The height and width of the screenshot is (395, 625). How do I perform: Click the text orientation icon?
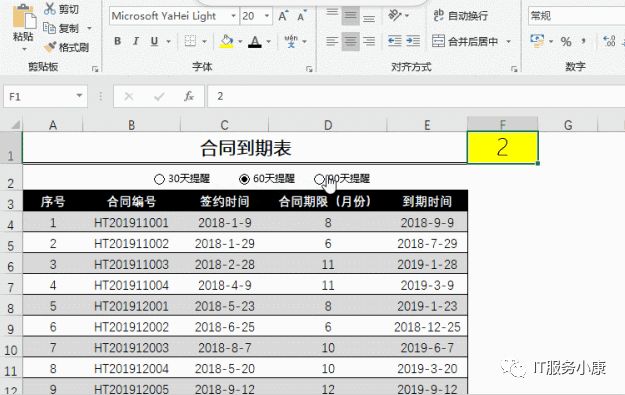point(395,16)
